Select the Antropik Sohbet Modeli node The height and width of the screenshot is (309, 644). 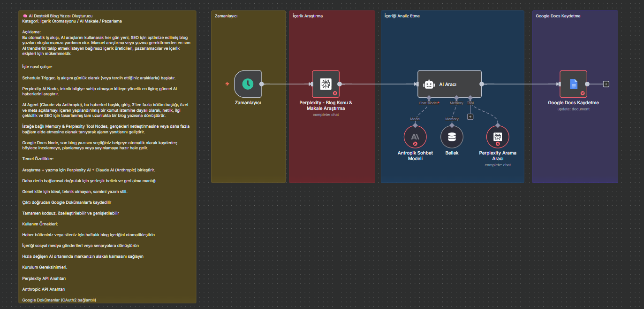pyautogui.click(x=415, y=137)
